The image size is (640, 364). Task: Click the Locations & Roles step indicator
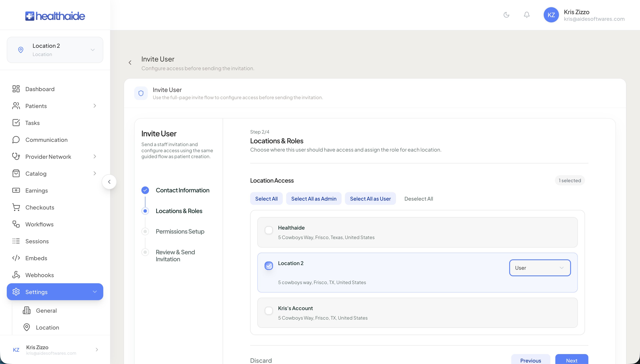pos(145,211)
